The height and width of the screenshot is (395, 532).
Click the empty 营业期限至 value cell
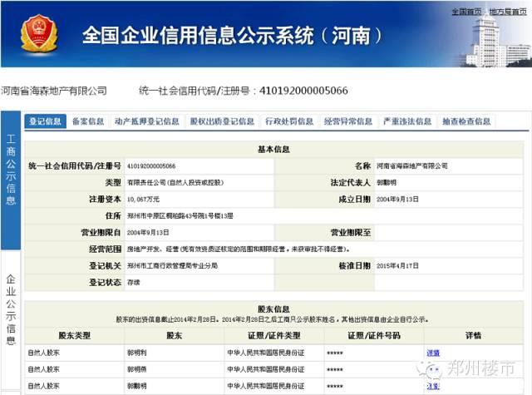[x=449, y=233]
